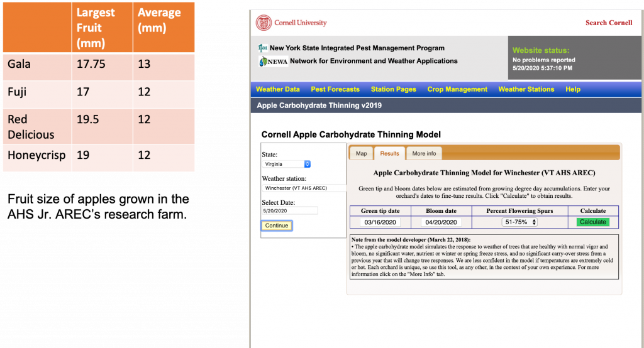Image resolution: width=644 pixels, height=348 pixels.
Task: Open the Search Cornell link
Action: [608, 23]
